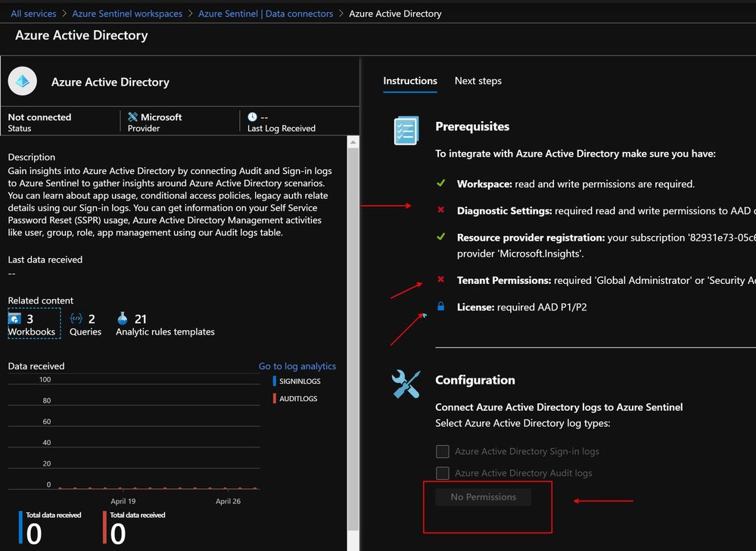Image resolution: width=756 pixels, height=551 pixels.
Task: Click the Configuration wrench-and-screwdriver icon
Action: (x=406, y=384)
